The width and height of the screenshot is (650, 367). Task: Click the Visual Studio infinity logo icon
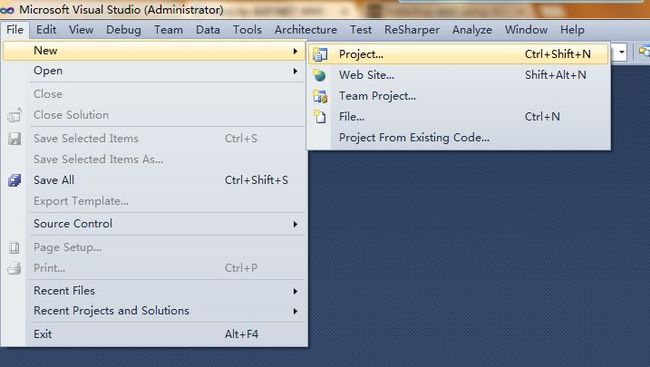coord(7,10)
